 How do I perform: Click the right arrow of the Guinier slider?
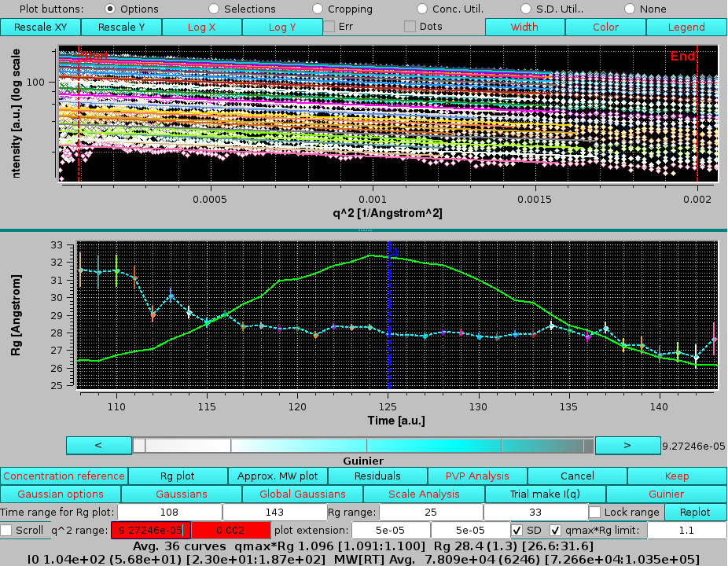click(x=627, y=445)
